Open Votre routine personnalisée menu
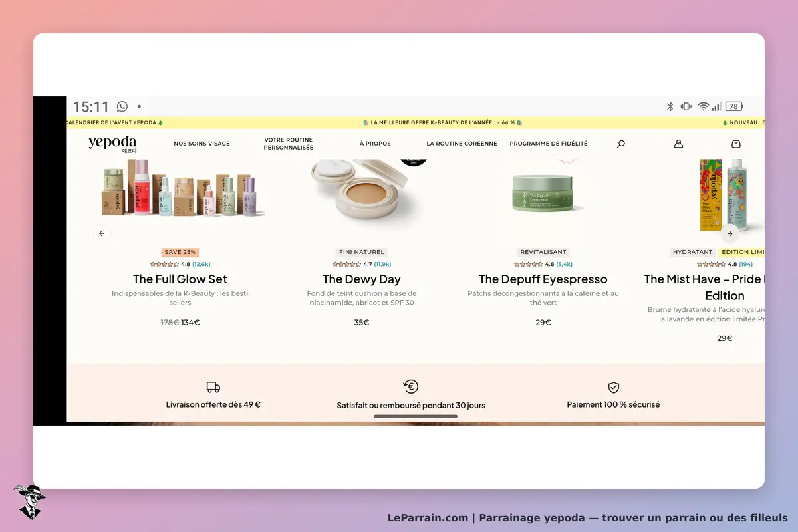Screen dimensions: 798x532 pos(289,144)
